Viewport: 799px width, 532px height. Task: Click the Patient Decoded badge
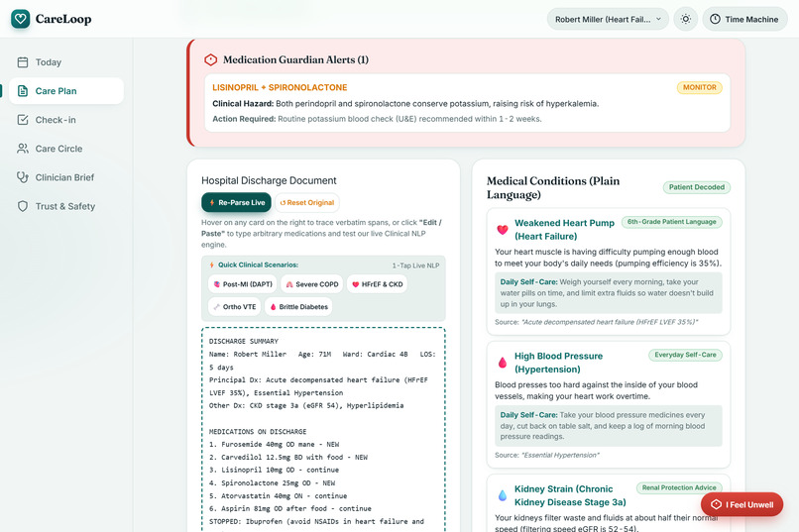tap(697, 187)
